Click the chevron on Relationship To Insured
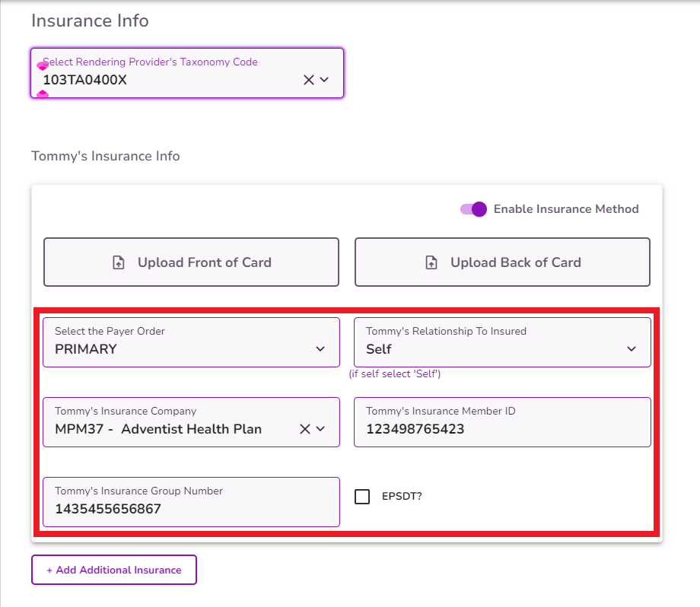 click(632, 348)
